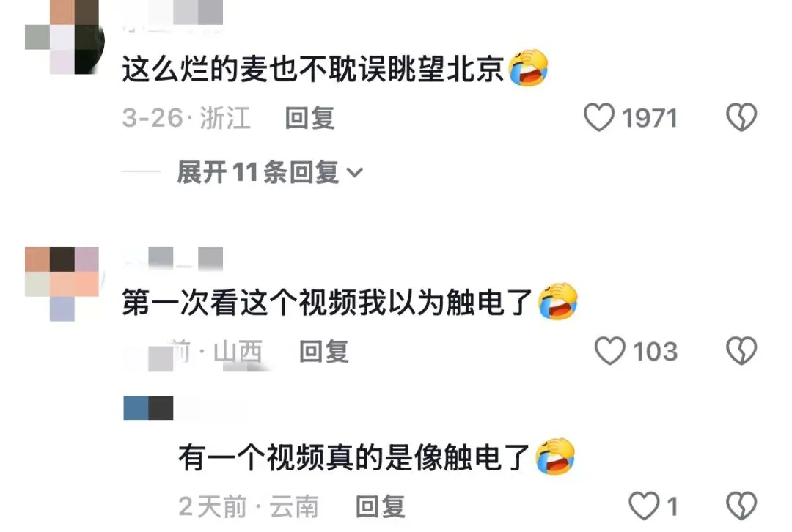Screen dimensions: 792x532
Task: Open the second commenter's blurred username
Action: tap(173, 259)
